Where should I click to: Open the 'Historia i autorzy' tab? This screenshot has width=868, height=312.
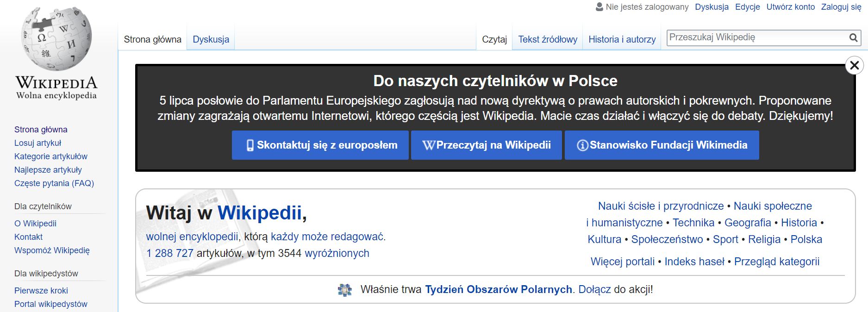(x=622, y=39)
